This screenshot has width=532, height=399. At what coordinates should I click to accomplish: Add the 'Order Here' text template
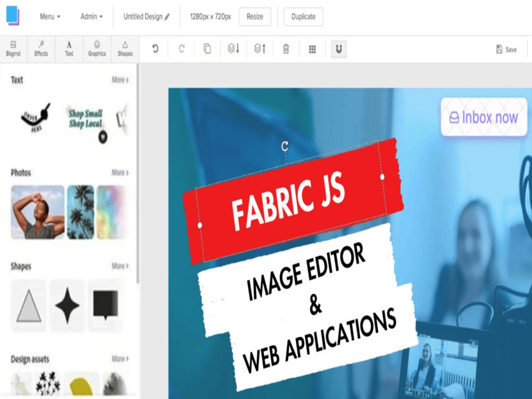[x=36, y=117]
